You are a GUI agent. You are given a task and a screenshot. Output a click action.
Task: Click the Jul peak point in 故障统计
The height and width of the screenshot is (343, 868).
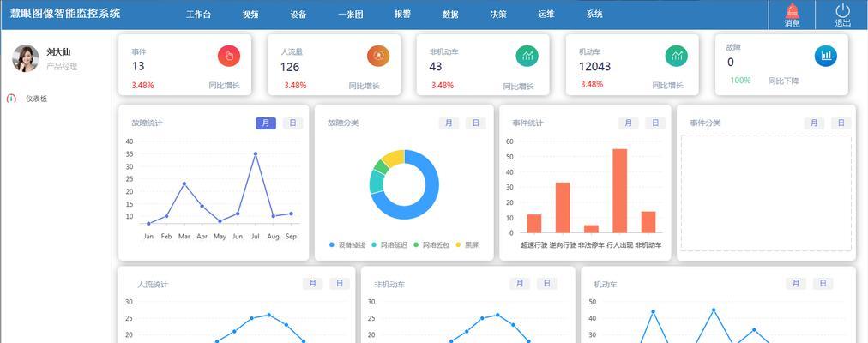pyautogui.click(x=256, y=153)
